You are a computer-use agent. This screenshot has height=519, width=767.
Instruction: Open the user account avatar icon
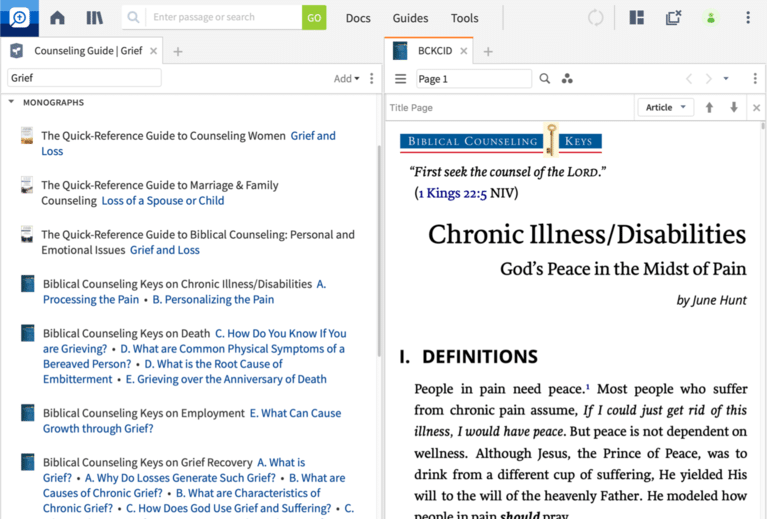pos(711,18)
